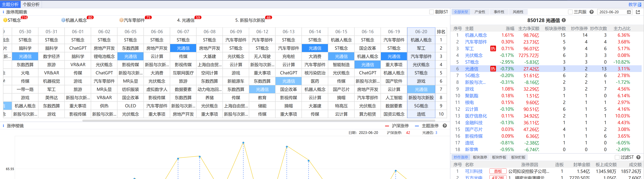
Task: Click 光通信 cell in 06-20 column
Action: coord(421,89)
